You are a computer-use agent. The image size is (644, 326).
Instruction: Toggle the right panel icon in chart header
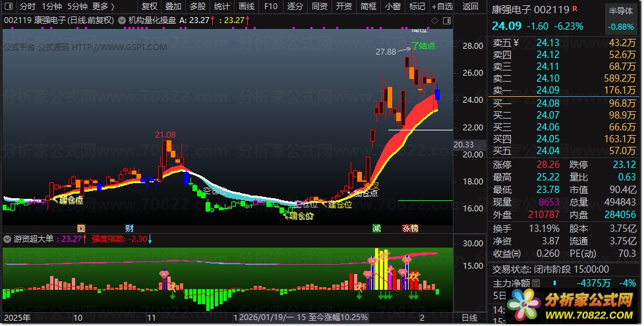[x=447, y=20]
